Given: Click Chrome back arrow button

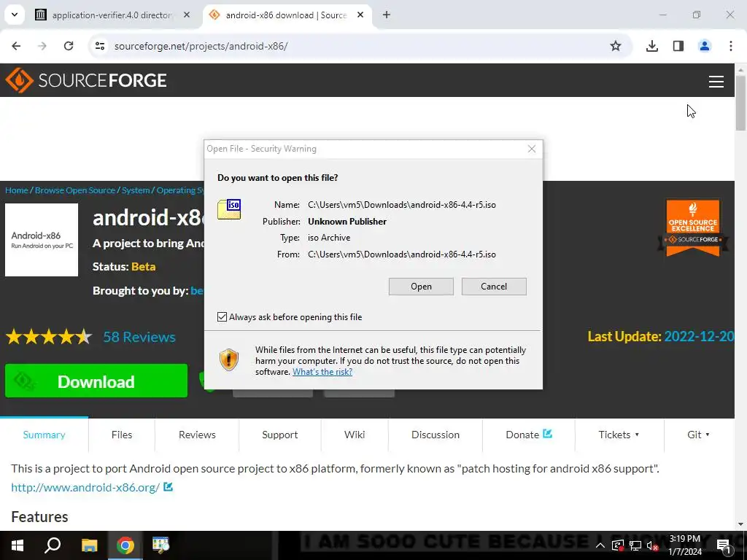Looking at the screenshot, I should [16, 46].
